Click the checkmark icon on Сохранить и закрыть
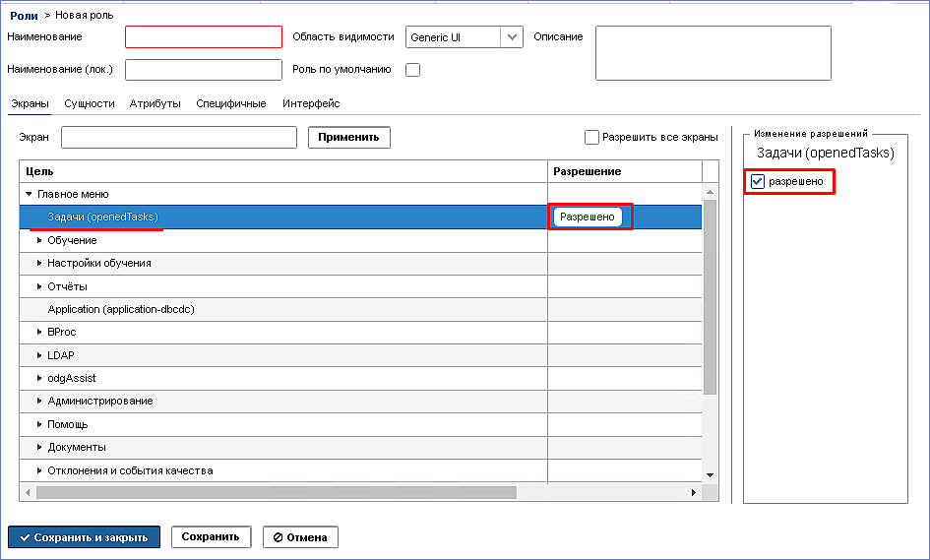The width and height of the screenshot is (930, 560). 25,537
